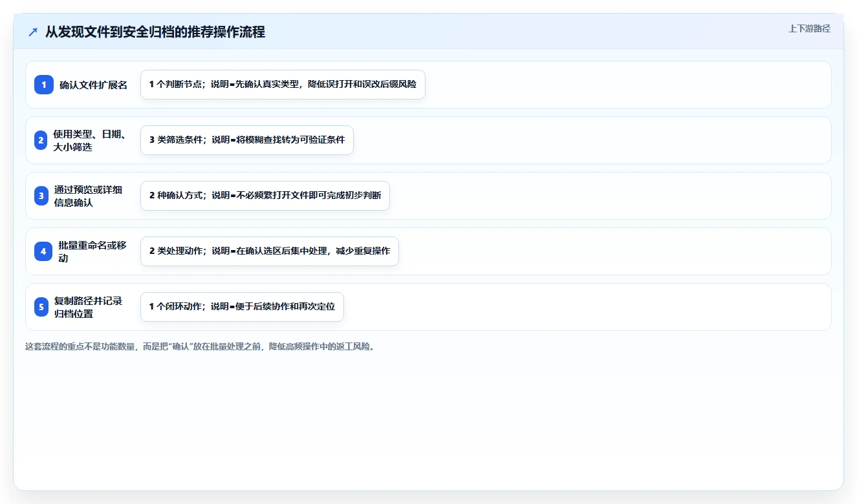
Task: Click the 上下游路径 label
Action: pyautogui.click(x=809, y=29)
